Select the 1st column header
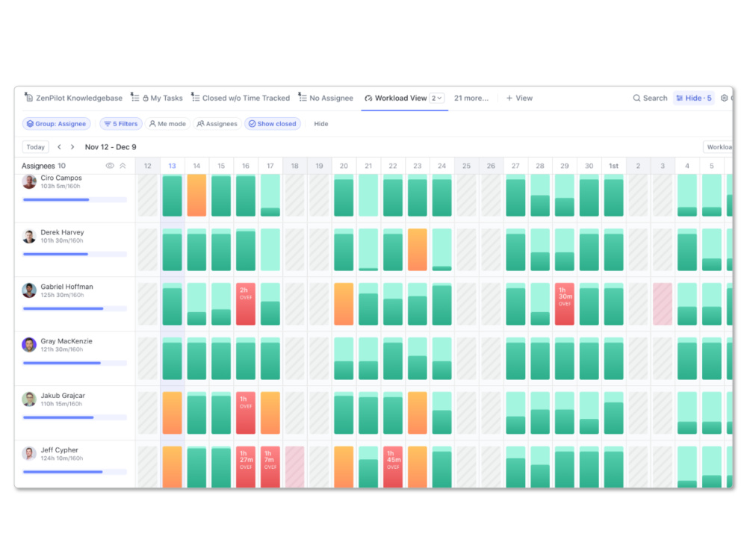The height and width of the screenshot is (560, 747). [x=613, y=166]
